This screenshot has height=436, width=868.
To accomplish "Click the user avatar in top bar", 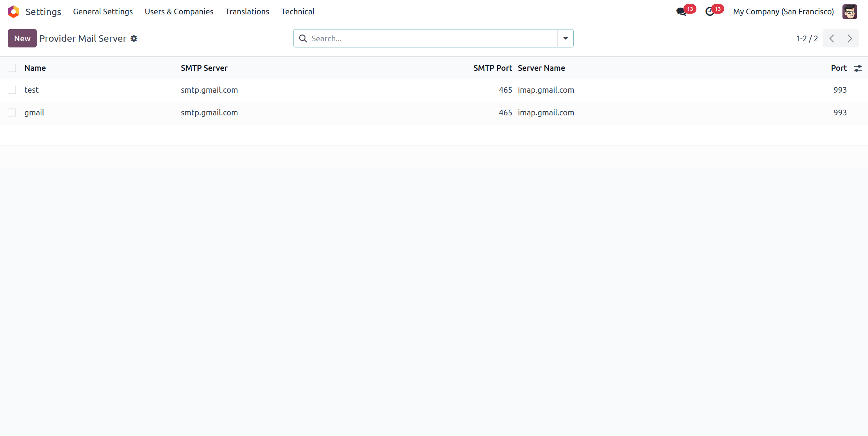I will click(x=850, y=12).
